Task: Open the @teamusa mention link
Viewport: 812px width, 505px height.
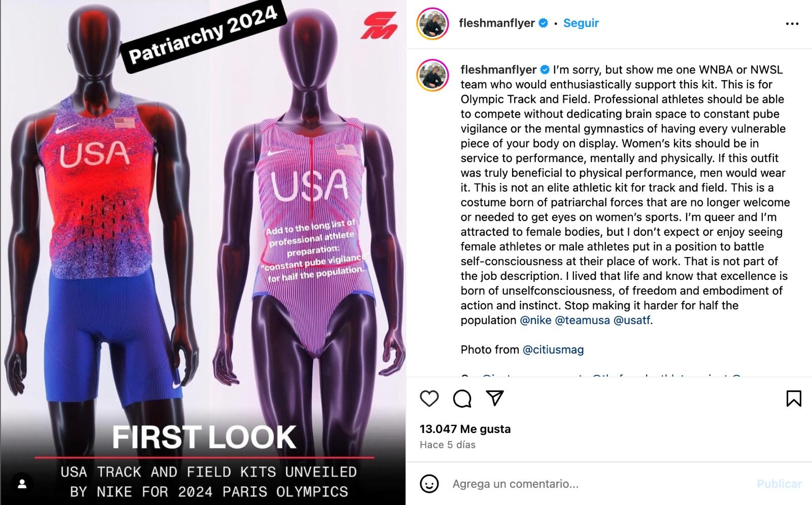Action: pos(583,320)
